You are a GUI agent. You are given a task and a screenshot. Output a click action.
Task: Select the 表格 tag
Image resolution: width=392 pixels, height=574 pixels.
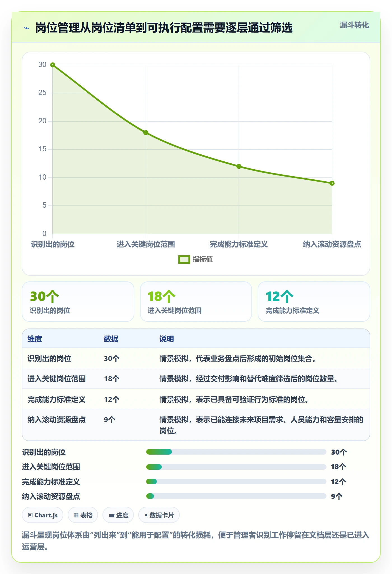pyautogui.click(x=83, y=515)
